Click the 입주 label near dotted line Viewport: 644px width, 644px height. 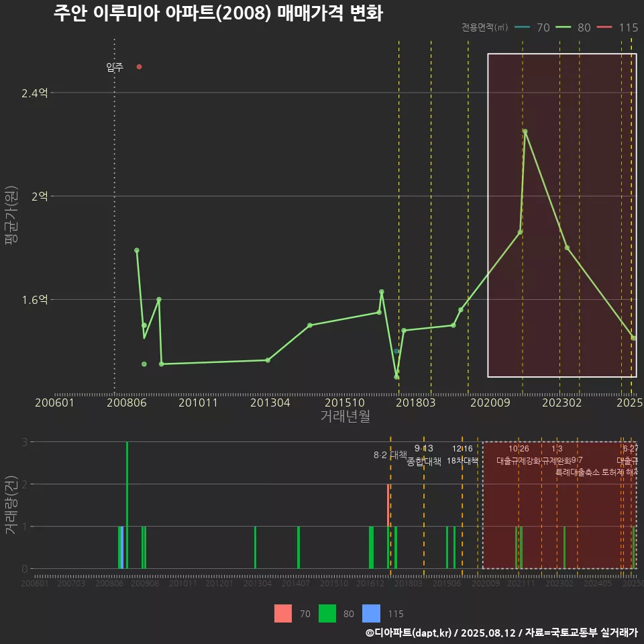[115, 67]
